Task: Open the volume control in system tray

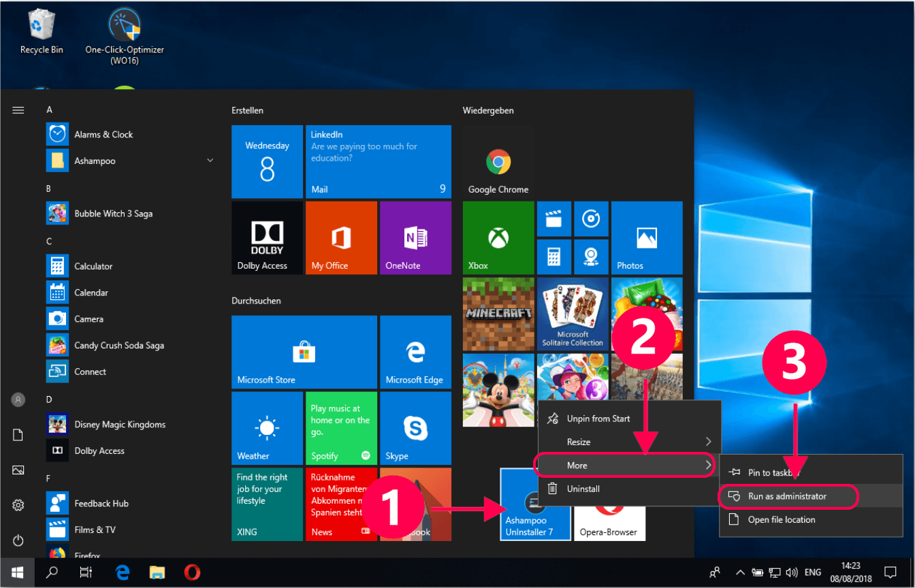Action: click(x=792, y=572)
